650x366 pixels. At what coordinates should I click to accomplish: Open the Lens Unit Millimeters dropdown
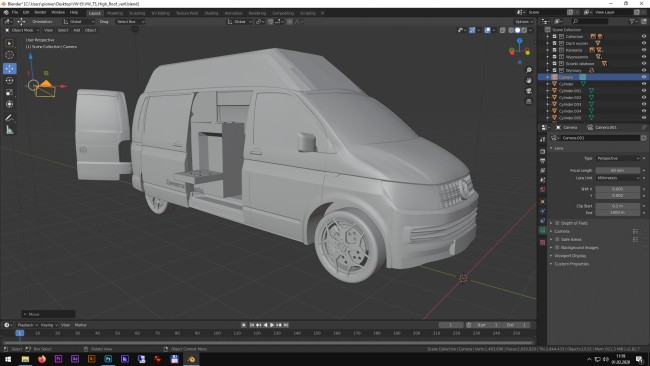click(x=618, y=178)
